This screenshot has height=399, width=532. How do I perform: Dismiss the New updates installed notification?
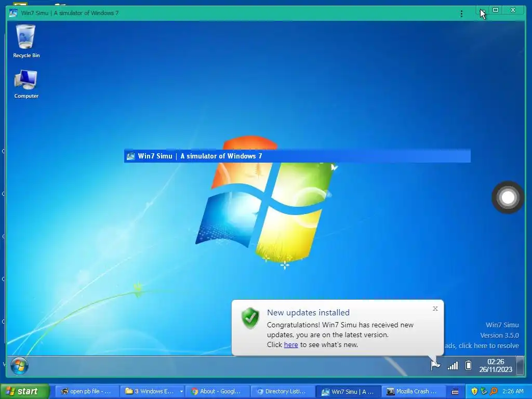point(435,309)
